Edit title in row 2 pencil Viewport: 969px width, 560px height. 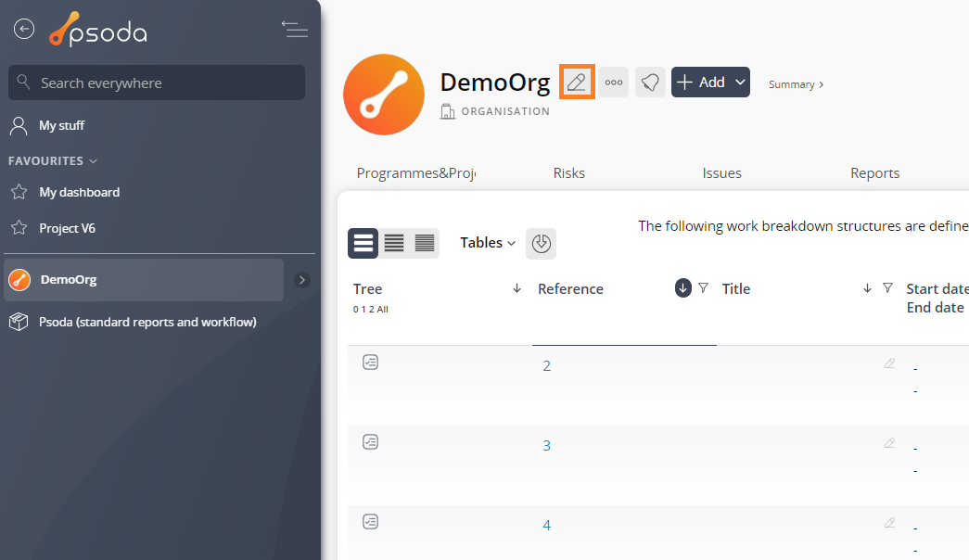point(889,363)
